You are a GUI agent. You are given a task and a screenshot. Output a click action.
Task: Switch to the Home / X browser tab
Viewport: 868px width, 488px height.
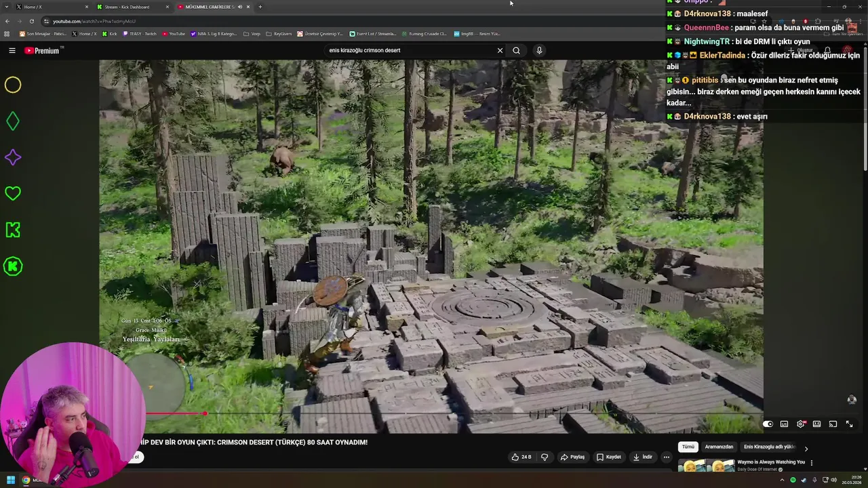(51, 7)
